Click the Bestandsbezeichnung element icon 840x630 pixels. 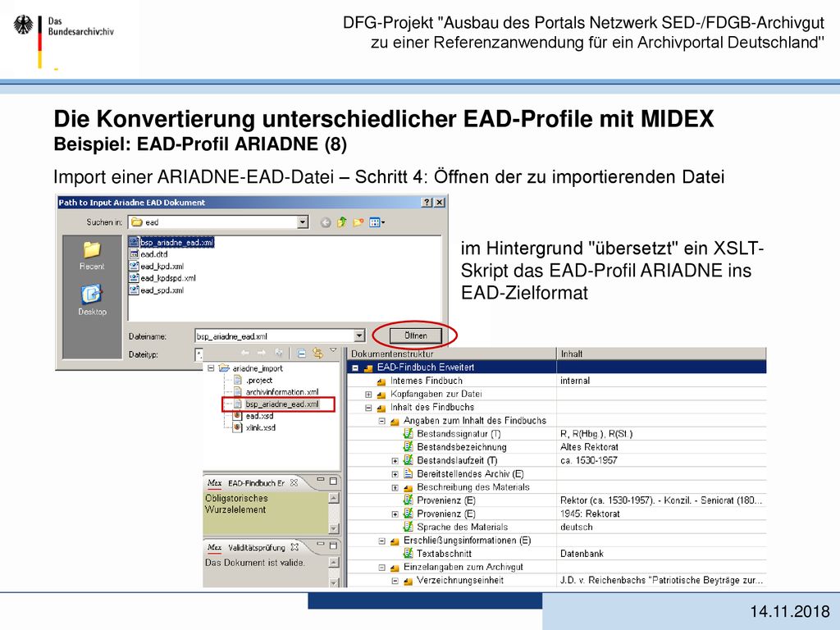(x=408, y=447)
